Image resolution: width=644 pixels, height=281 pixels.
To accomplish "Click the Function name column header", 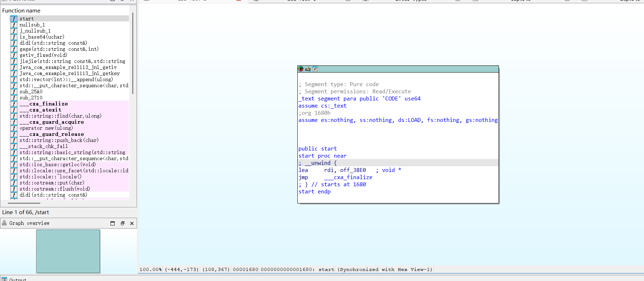I will point(21,11).
